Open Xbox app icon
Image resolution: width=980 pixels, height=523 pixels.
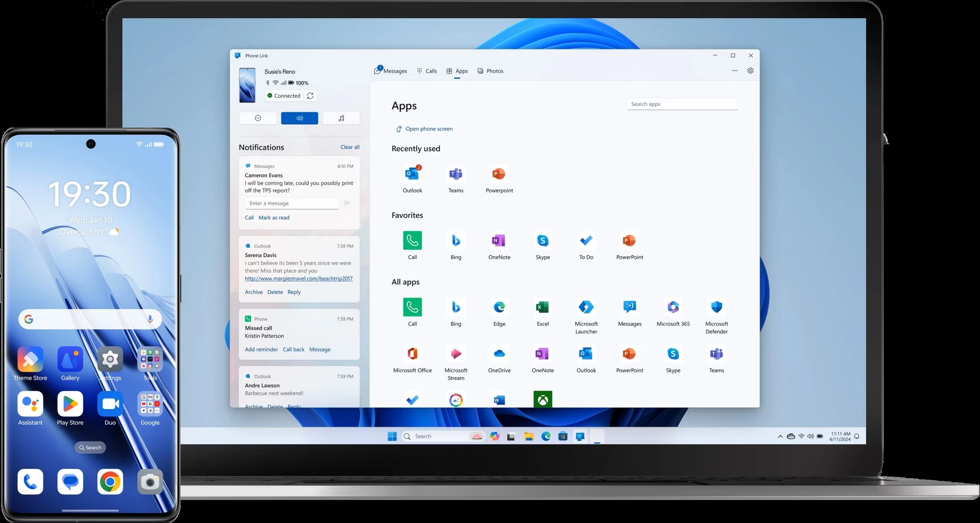[543, 399]
